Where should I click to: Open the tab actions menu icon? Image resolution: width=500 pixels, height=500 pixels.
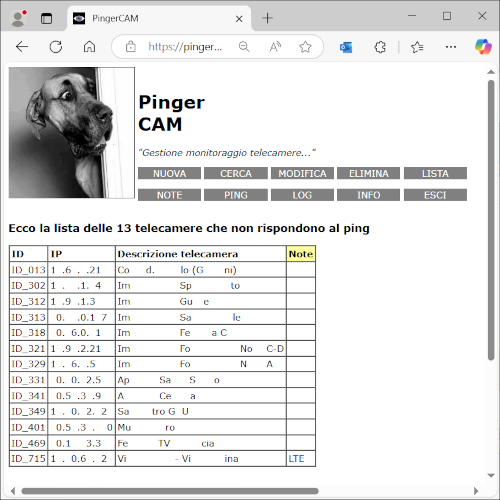pyautogui.click(x=46, y=18)
